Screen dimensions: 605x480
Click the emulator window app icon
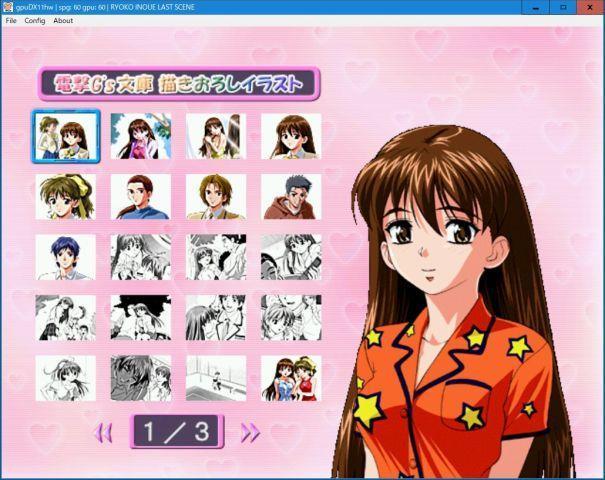click(8, 7)
